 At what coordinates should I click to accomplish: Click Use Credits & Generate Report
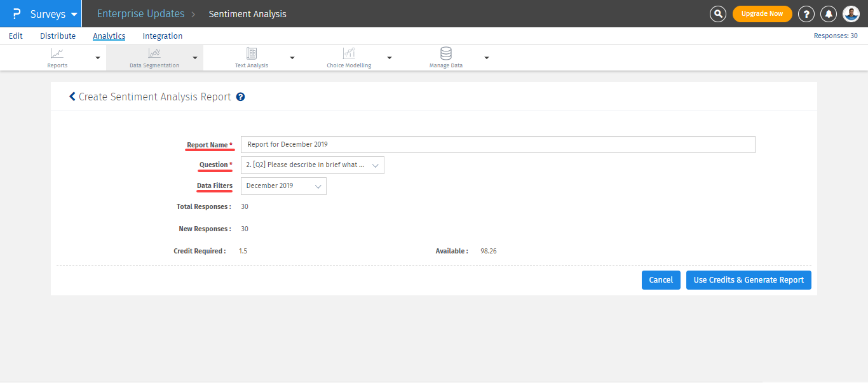749,280
